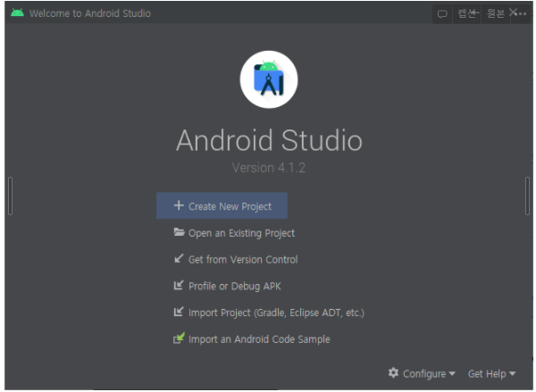
Task: Click the large Android Studio heading
Action: click(x=269, y=140)
